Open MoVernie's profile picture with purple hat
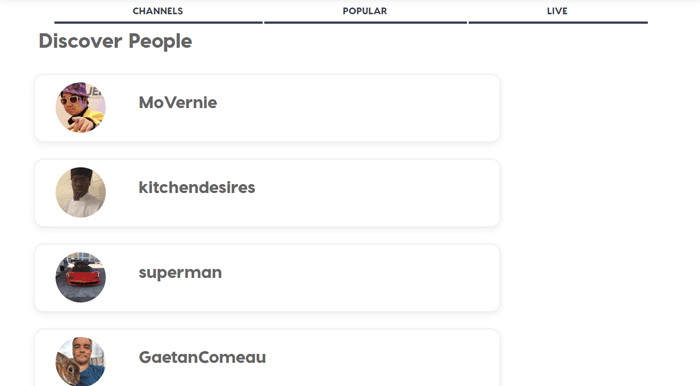 click(80, 107)
